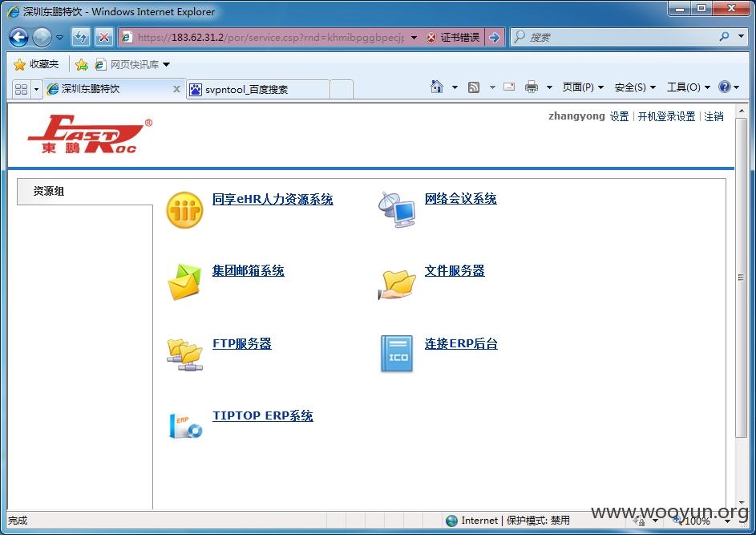Open the 收藏夹 favorites button
The image size is (756, 535).
pos(37,64)
